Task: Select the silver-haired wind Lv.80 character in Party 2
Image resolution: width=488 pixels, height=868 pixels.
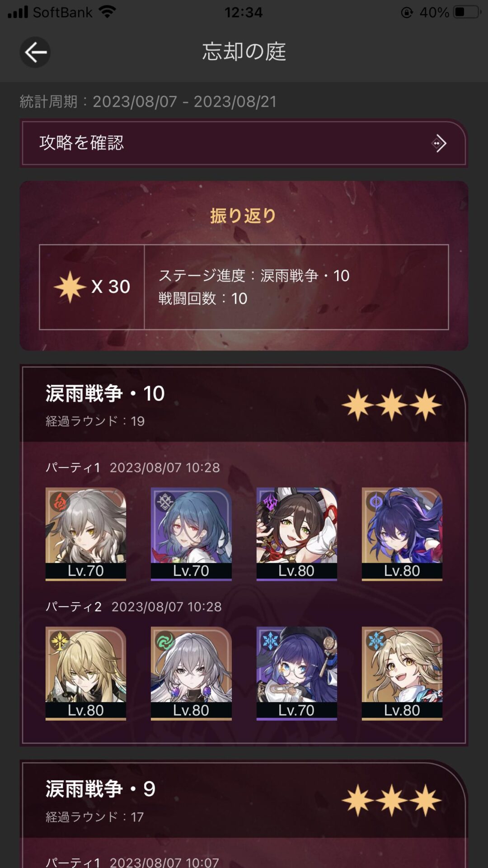Action: click(x=191, y=673)
